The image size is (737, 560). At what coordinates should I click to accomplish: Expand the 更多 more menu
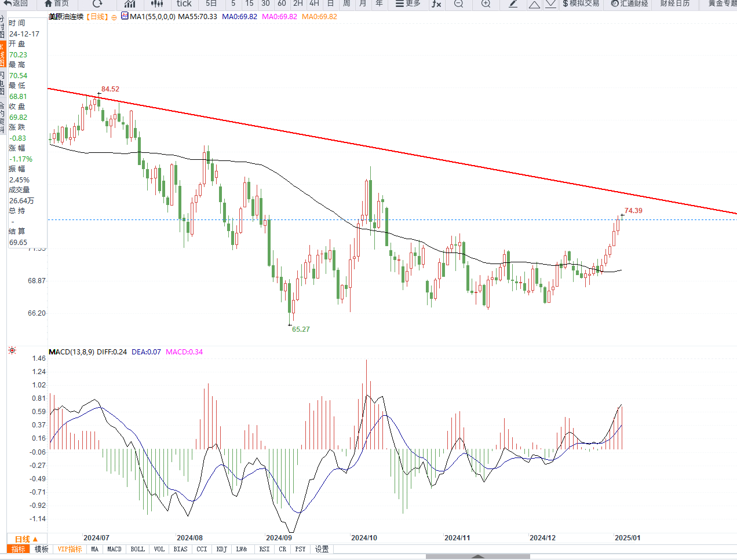(408, 3)
